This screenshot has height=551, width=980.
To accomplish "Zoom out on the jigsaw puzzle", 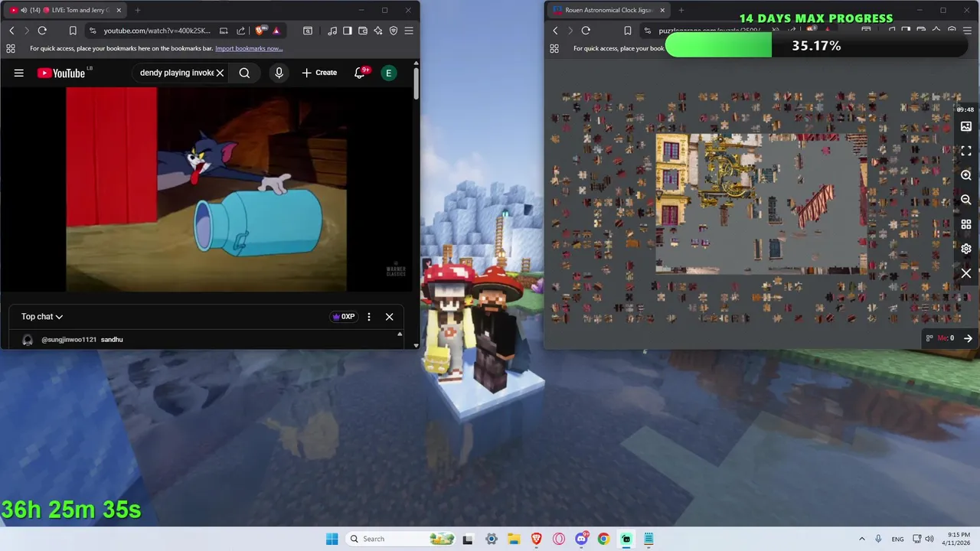I will tap(966, 200).
